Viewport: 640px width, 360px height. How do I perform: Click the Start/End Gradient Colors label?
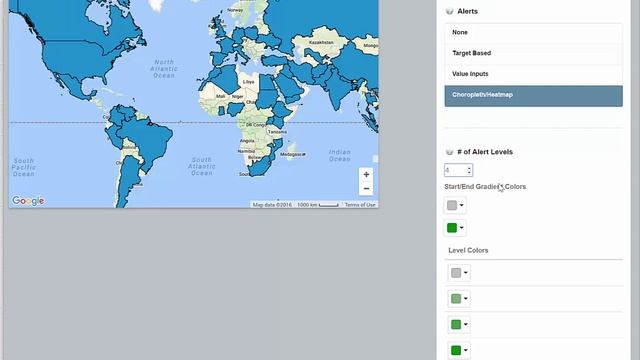click(x=485, y=187)
